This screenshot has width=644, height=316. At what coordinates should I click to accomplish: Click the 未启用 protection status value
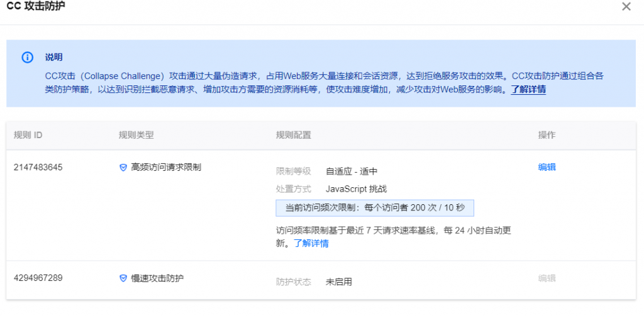pos(338,282)
